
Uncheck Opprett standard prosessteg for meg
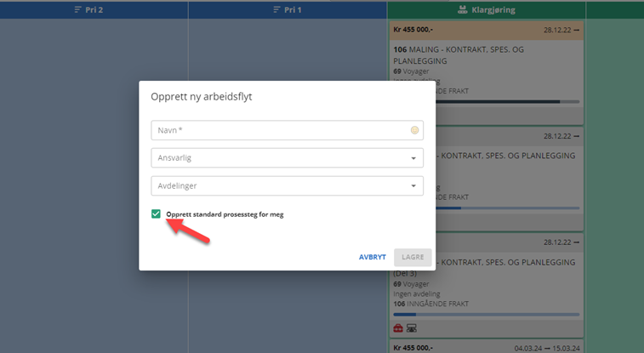coord(156,214)
